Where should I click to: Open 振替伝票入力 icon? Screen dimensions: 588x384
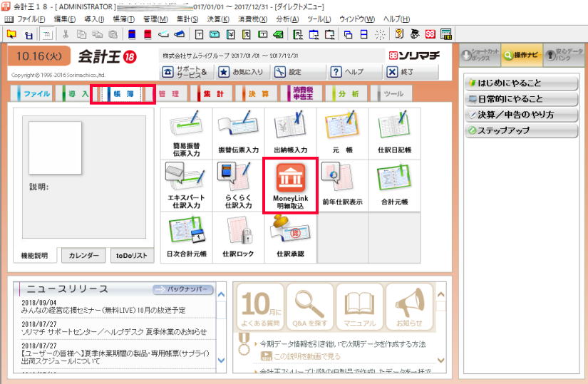tap(238, 133)
